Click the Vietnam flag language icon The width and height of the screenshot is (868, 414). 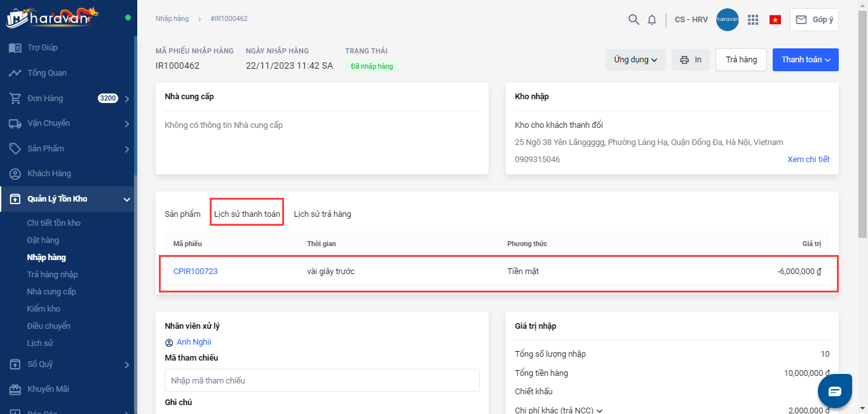775,20
